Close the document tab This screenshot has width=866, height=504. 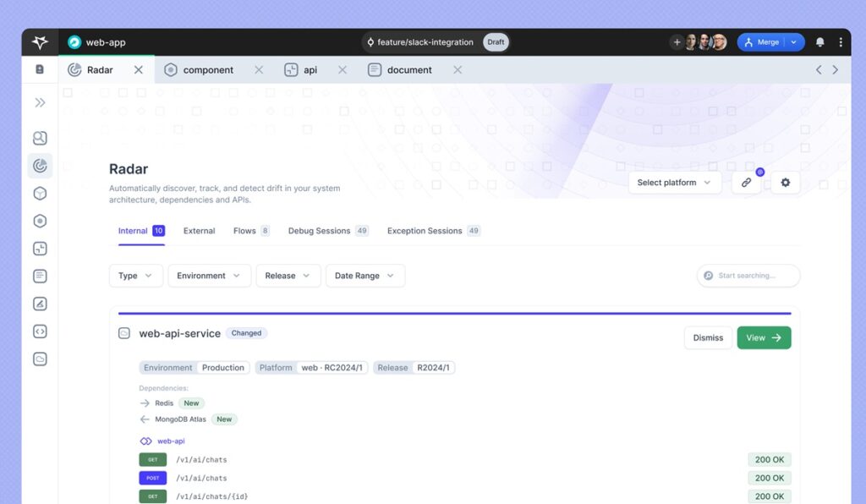coord(458,69)
